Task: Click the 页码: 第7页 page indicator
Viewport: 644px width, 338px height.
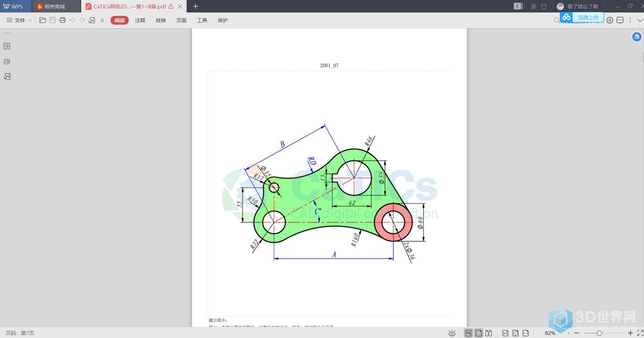Action: pos(20,333)
